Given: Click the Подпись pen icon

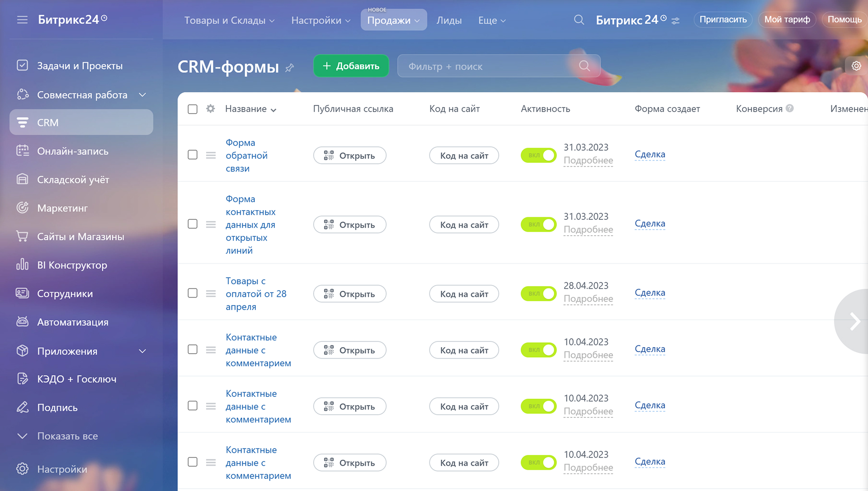Looking at the screenshot, I should pyautogui.click(x=22, y=407).
